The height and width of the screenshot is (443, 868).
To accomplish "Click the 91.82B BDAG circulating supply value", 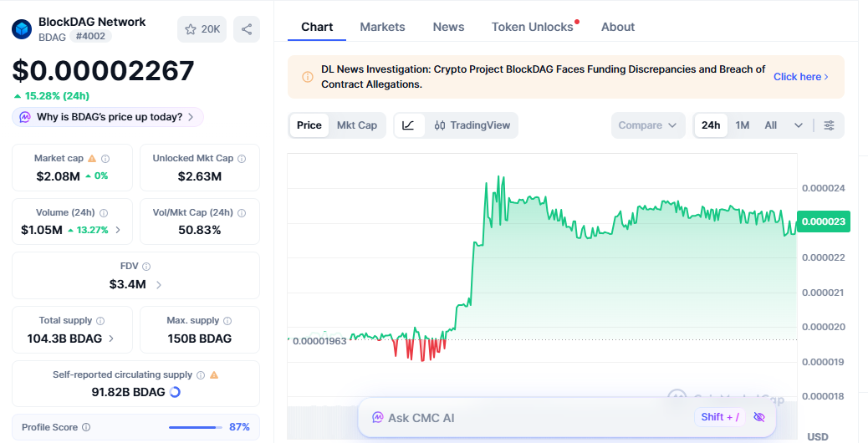I will tap(129, 392).
